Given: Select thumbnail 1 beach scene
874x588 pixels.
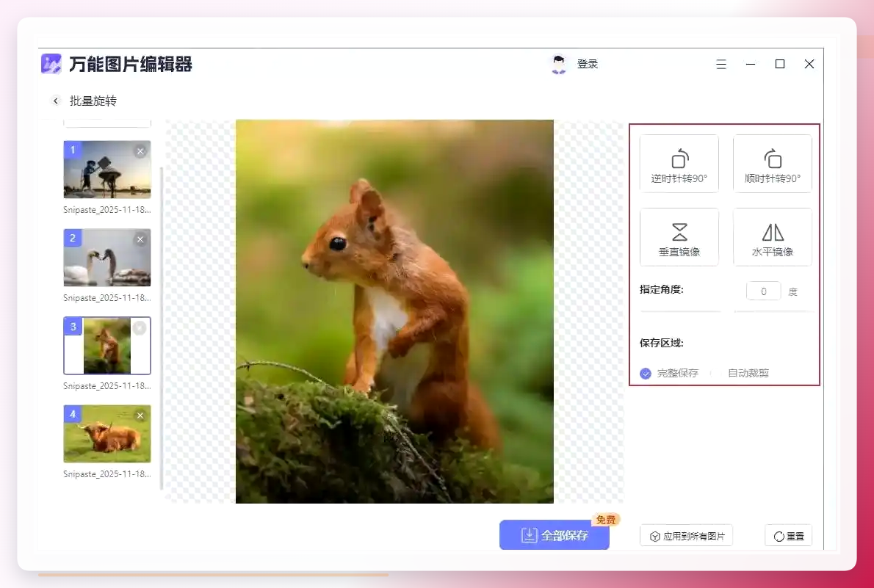Looking at the screenshot, I should coord(107,170).
